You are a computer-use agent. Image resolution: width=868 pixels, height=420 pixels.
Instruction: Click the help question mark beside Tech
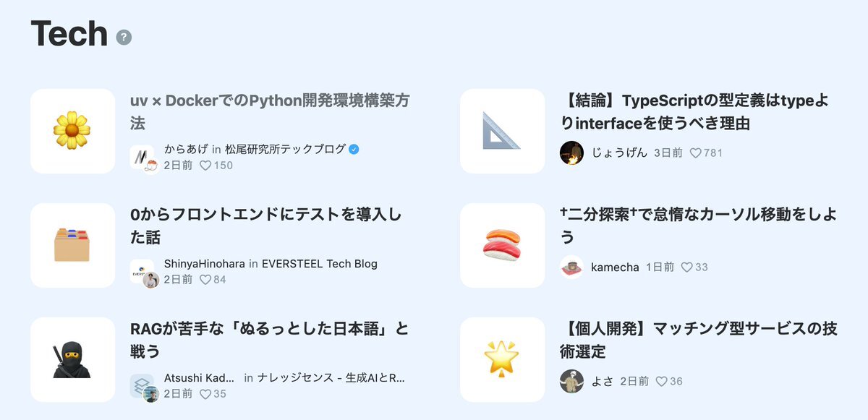pos(124,38)
